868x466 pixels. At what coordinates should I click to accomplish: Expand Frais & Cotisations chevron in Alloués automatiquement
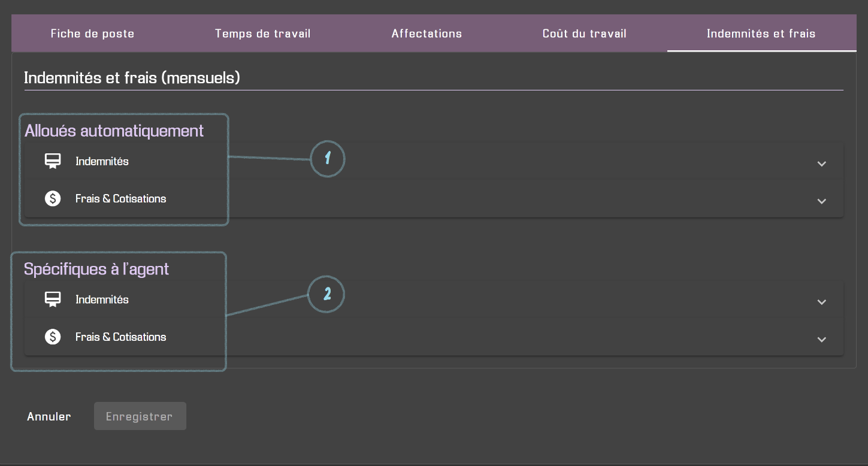822,201
